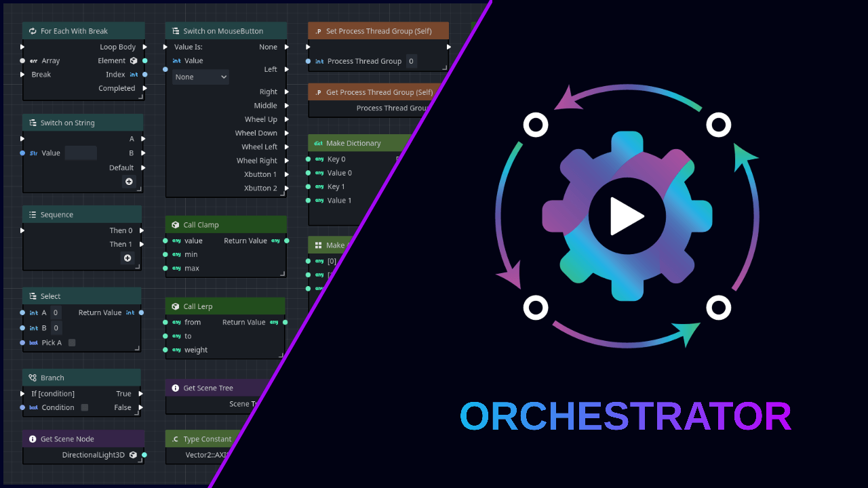Click the Get Scene Node info icon
868x488 pixels.
33,439
